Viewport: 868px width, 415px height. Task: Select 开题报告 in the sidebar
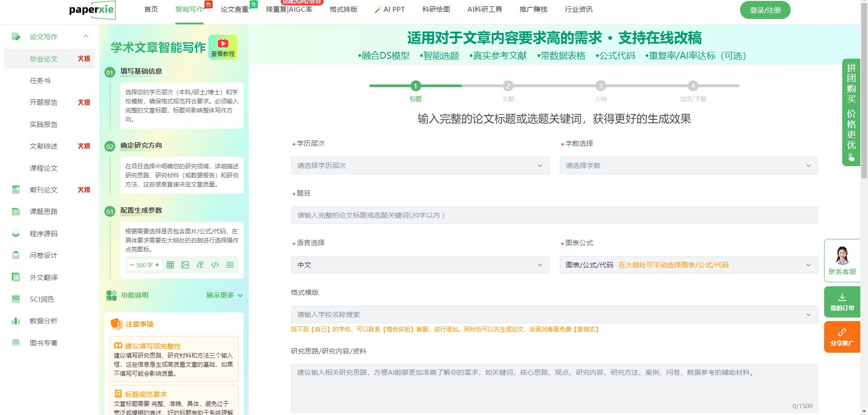click(44, 103)
